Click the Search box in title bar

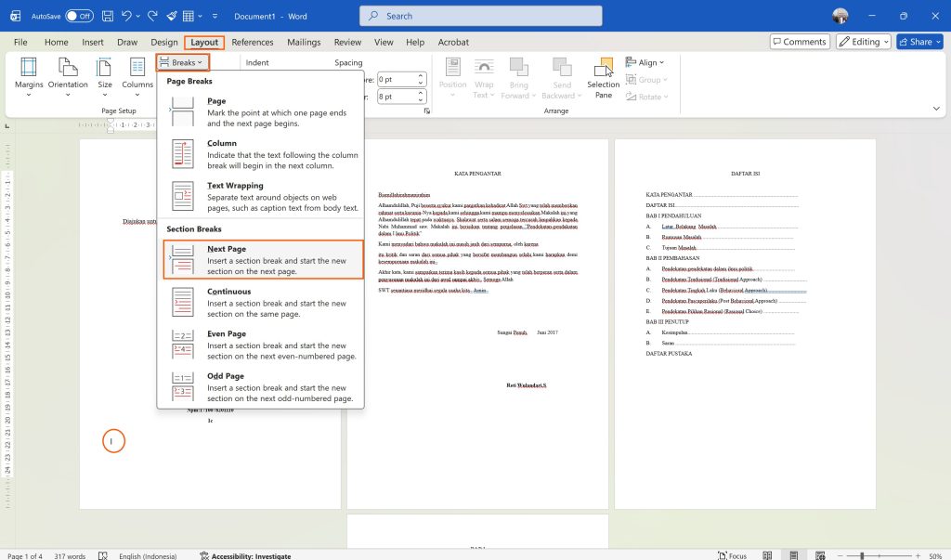coord(480,16)
